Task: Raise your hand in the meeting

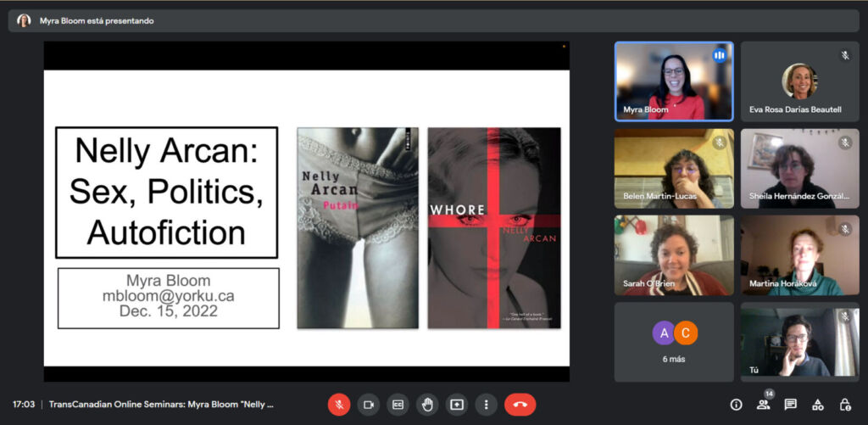Action: click(x=427, y=405)
